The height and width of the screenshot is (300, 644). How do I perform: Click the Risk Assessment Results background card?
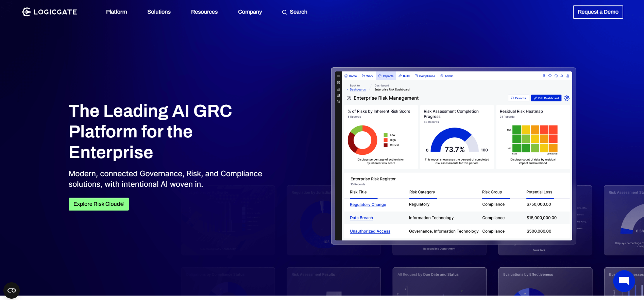(334, 282)
